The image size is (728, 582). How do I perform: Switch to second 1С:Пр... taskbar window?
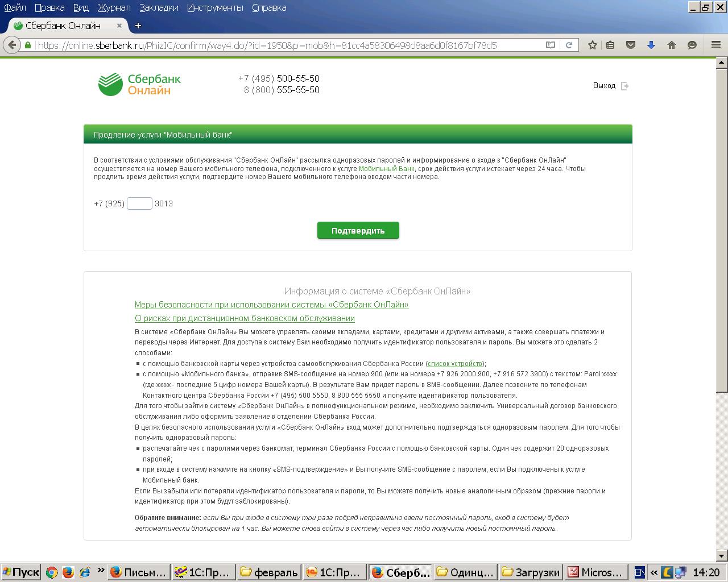click(334, 572)
